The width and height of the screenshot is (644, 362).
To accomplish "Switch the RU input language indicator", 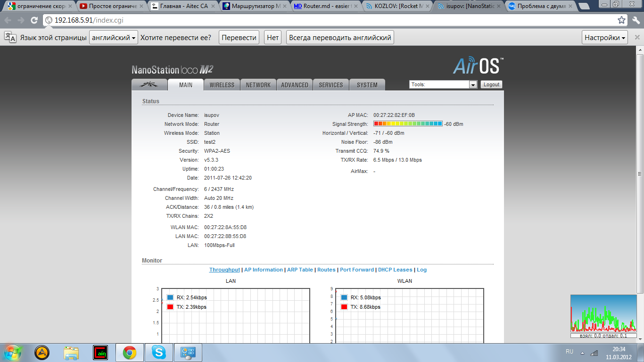I will click(x=570, y=352).
